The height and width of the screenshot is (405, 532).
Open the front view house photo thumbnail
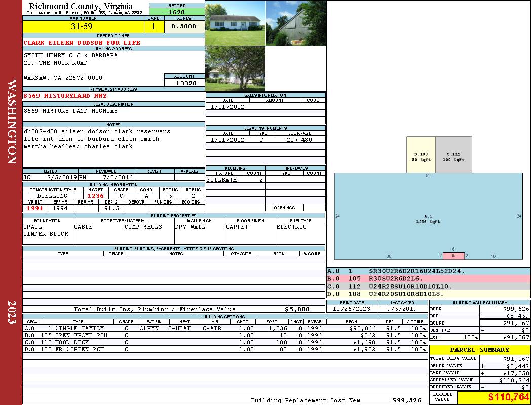pyautogui.click(x=235, y=23)
